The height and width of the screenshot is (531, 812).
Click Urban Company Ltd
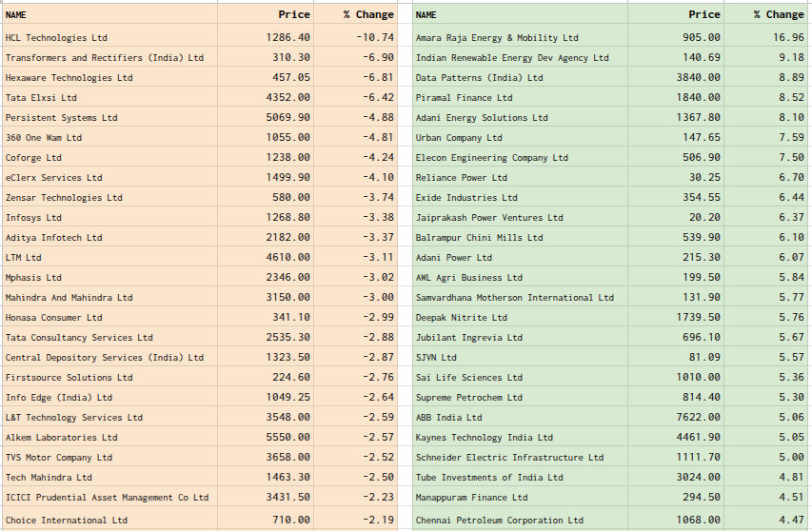click(x=520, y=138)
